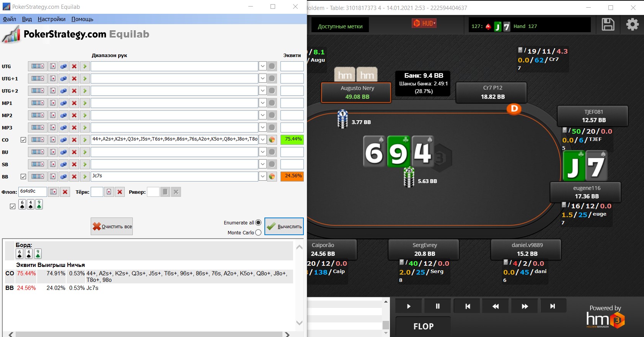Open hand range selector for BB row
644x337 pixels.
37,177
